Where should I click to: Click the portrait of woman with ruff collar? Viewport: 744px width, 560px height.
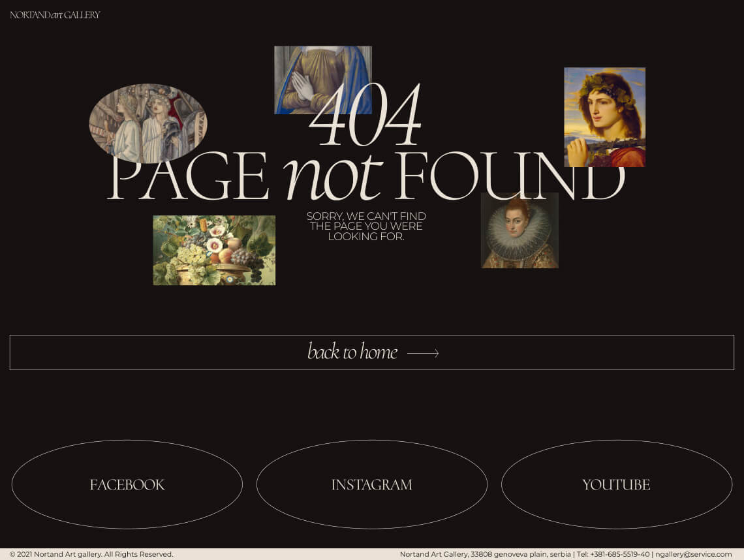pyautogui.click(x=519, y=230)
